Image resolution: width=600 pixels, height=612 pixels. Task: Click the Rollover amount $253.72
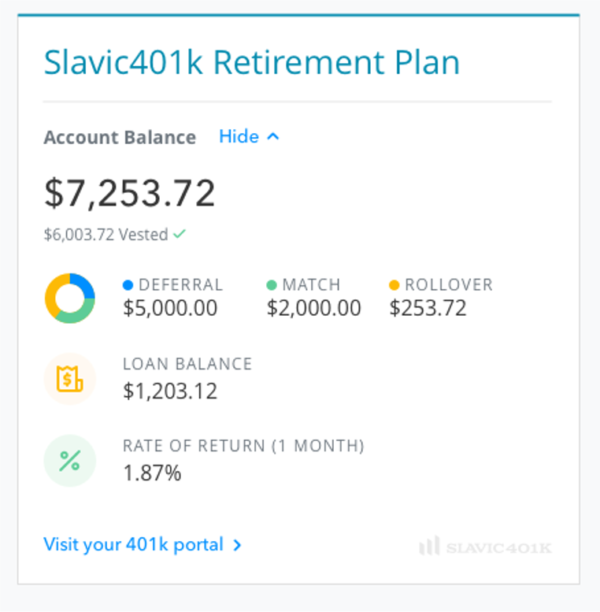428,308
